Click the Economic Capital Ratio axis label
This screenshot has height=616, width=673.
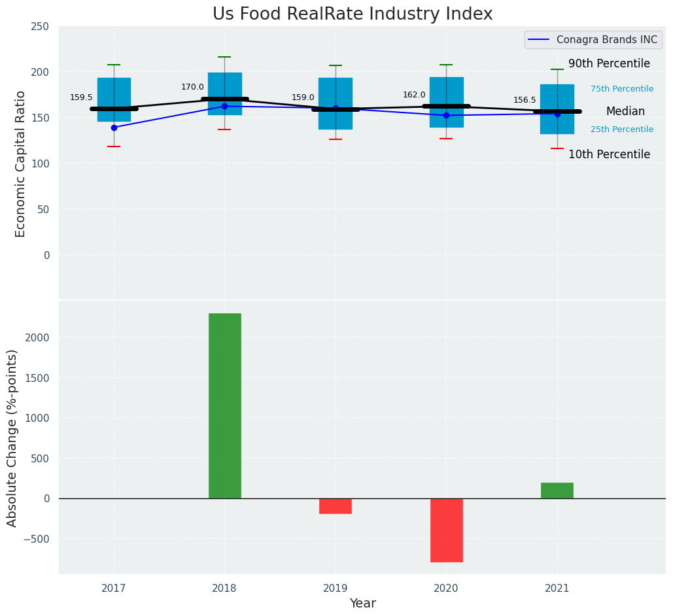coord(20,163)
